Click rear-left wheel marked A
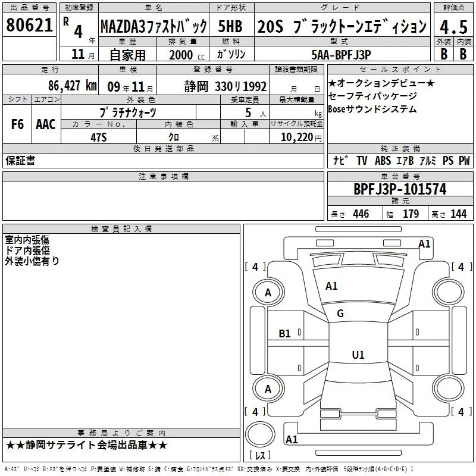Screen dimensions: 476x476 [x=268, y=389]
